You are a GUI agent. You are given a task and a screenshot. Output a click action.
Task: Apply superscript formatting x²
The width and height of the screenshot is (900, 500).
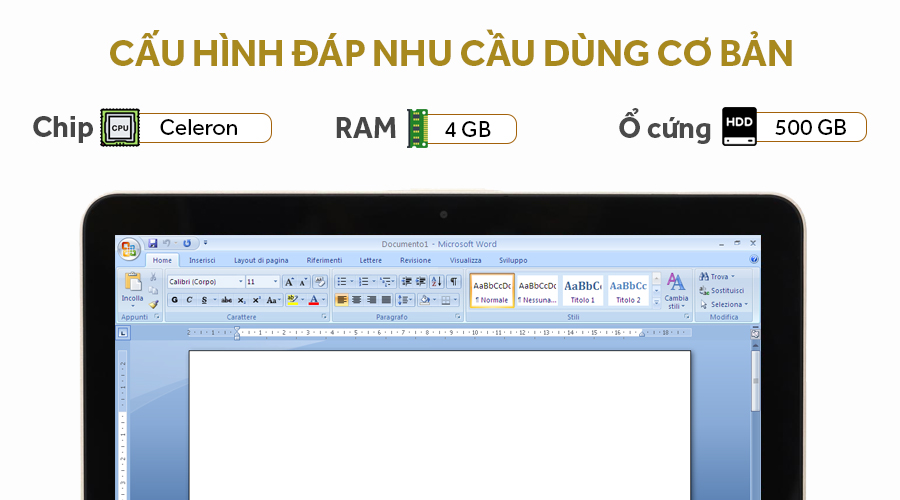tap(257, 300)
